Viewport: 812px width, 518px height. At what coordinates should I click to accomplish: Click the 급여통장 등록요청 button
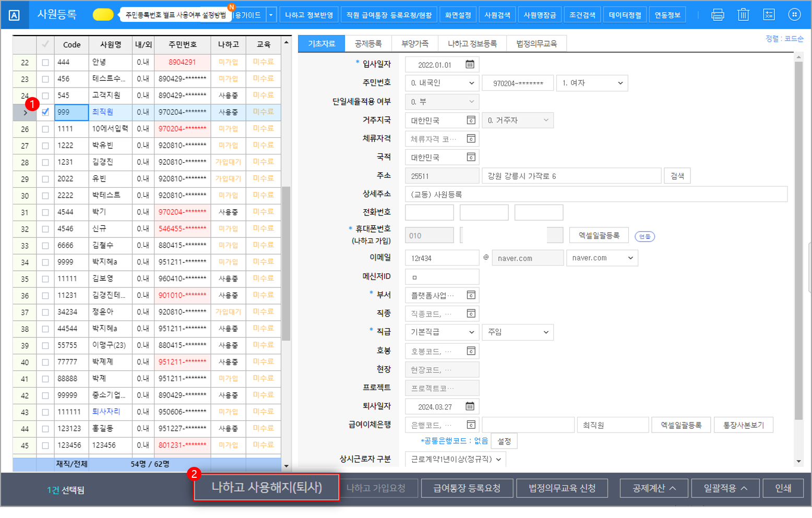467,488
